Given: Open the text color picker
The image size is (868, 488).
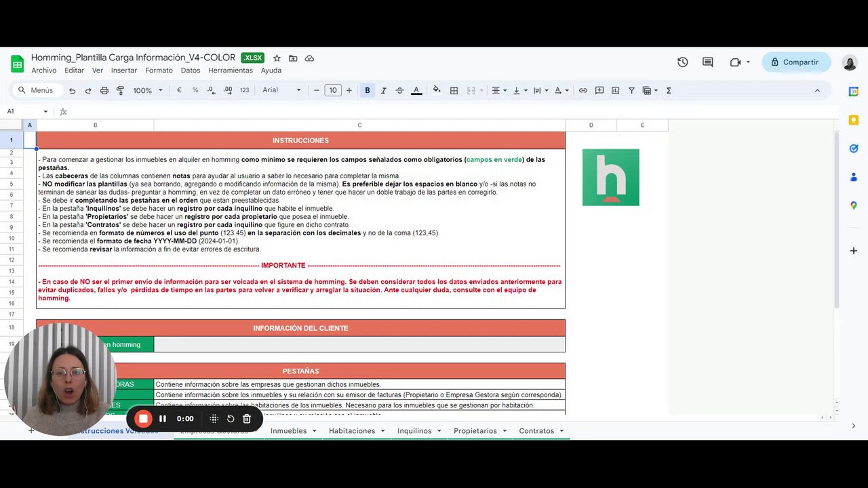Looking at the screenshot, I should coord(416,90).
